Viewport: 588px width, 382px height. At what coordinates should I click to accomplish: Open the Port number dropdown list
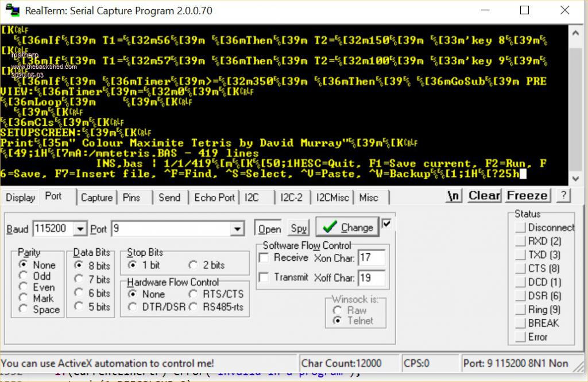(x=237, y=229)
